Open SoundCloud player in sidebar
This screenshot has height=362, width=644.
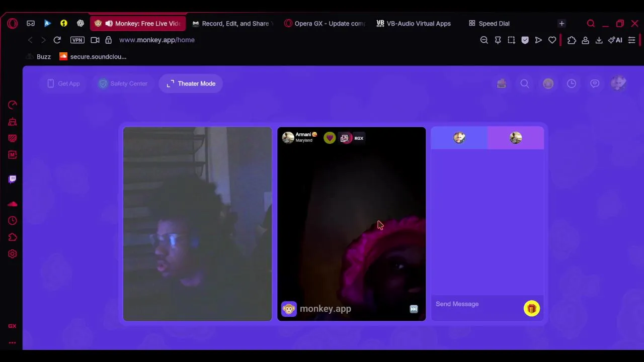(x=13, y=204)
